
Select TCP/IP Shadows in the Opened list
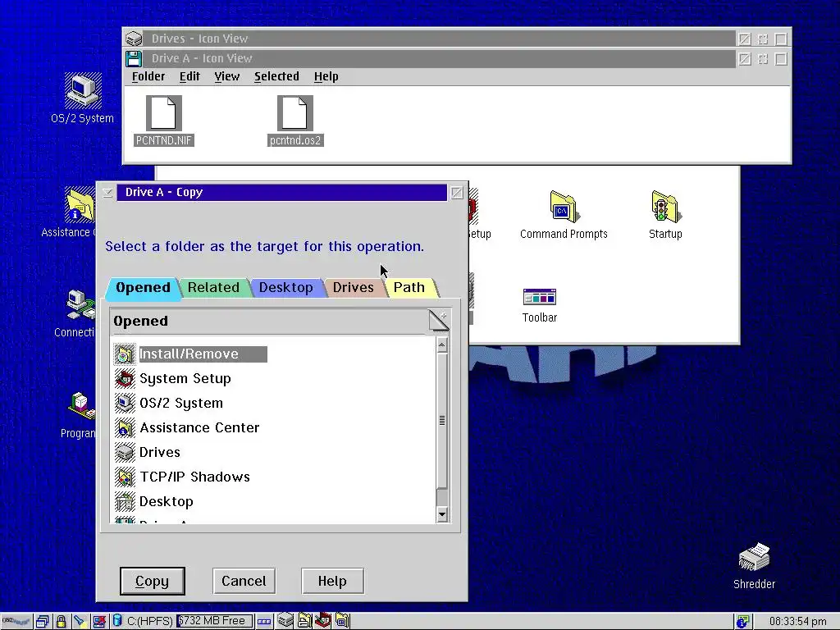[182, 477]
